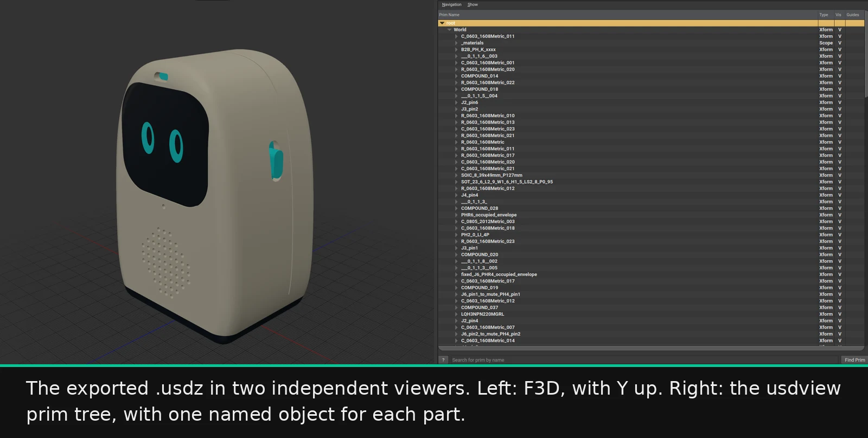
Task: Expand the B2B_PH_K_xxxx prim
Action: pos(456,49)
